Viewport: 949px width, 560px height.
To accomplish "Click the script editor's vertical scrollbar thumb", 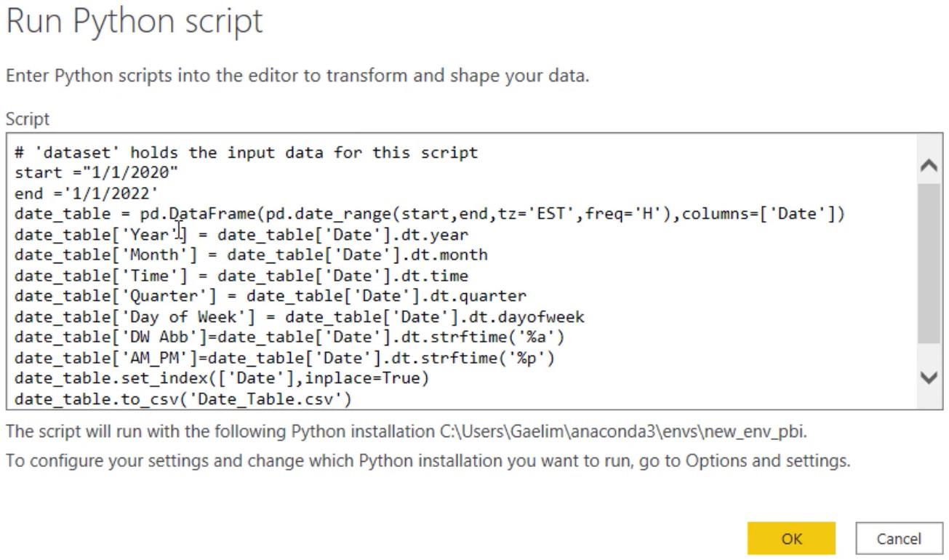I will point(929,262).
